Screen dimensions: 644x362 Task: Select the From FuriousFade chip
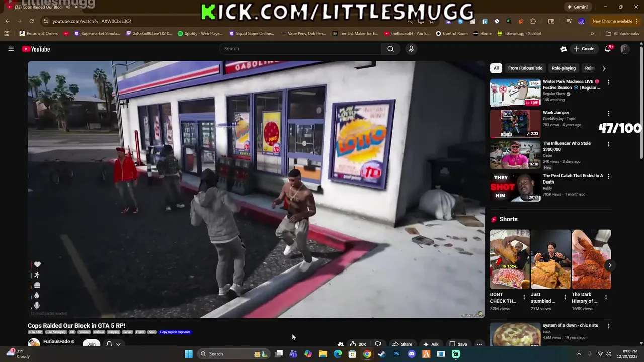[525, 68]
